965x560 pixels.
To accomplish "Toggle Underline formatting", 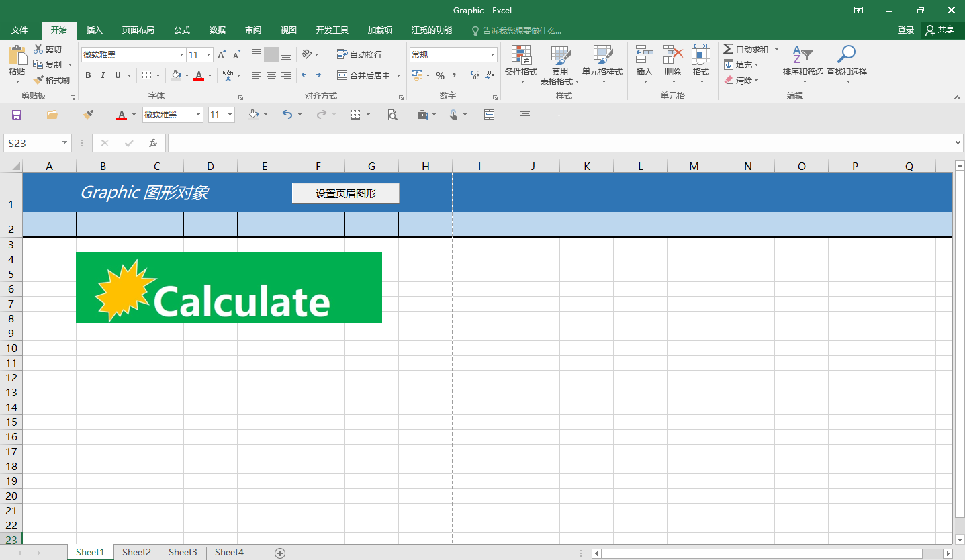I will tap(118, 75).
